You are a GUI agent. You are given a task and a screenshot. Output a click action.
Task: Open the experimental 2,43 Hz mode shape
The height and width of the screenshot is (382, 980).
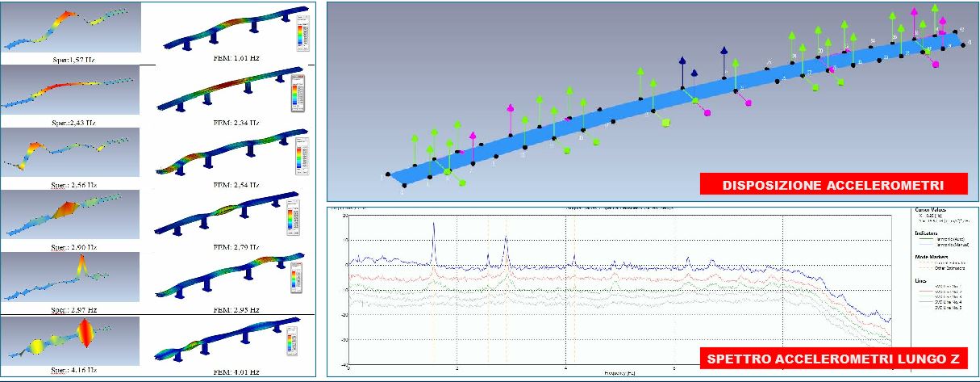click(x=71, y=90)
